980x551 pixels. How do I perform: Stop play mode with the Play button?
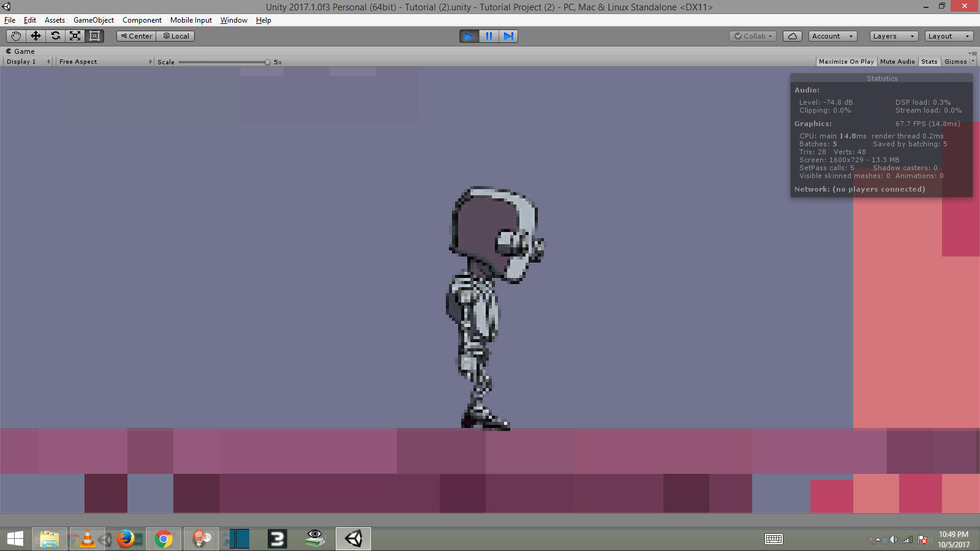469,36
